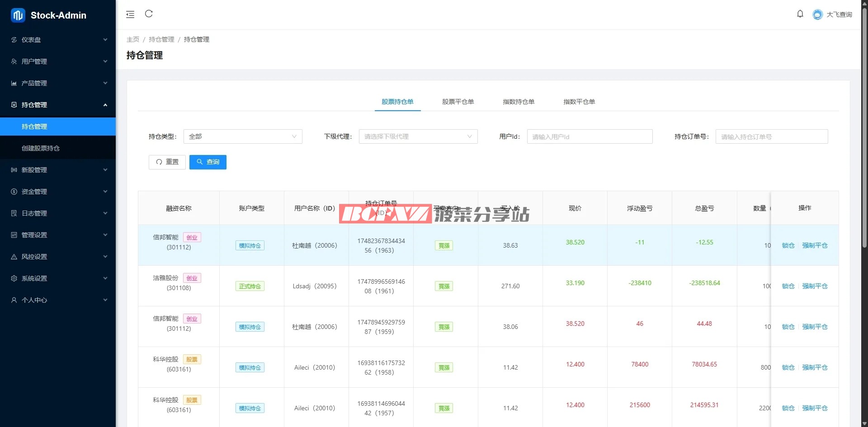This screenshot has width=868, height=427.
Task: Click the 仪表盘 dashboard sidebar icon
Action: click(14, 40)
